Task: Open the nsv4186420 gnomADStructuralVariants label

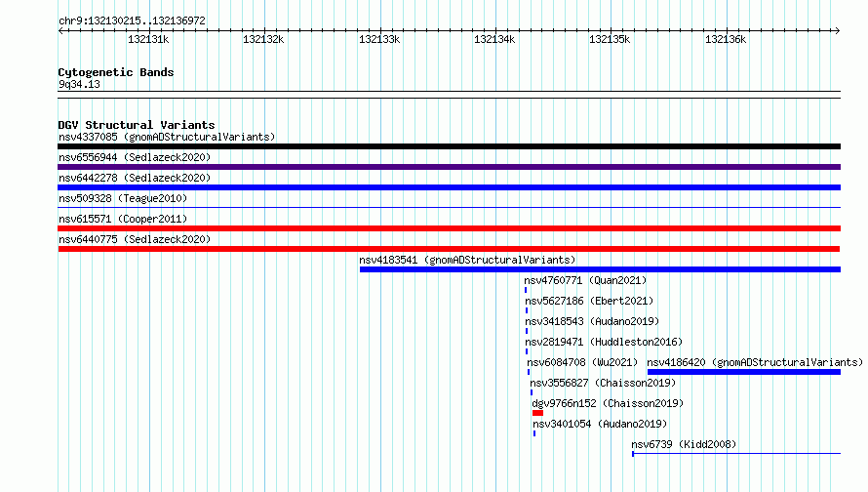Action: coord(755,362)
